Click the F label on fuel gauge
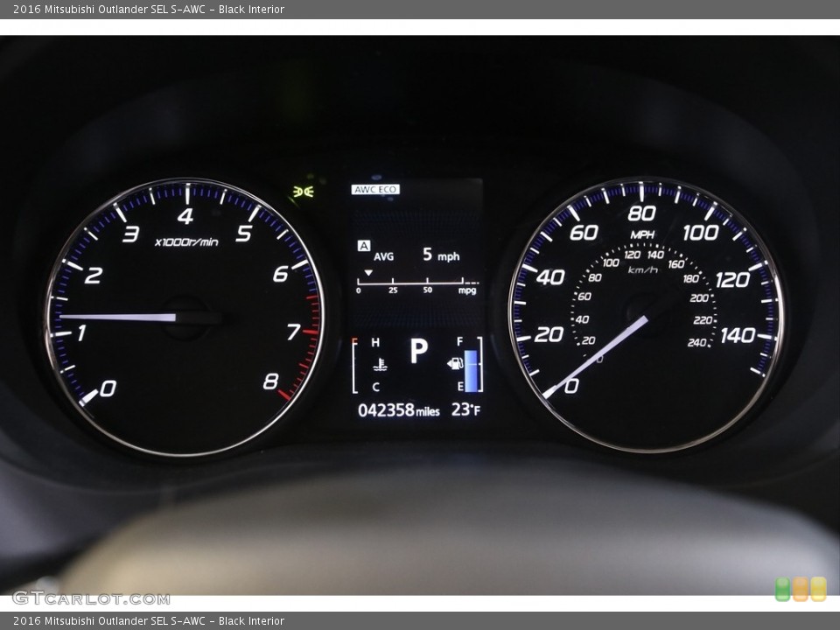The height and width of the screenshot is (630, 840). point(459,342)
